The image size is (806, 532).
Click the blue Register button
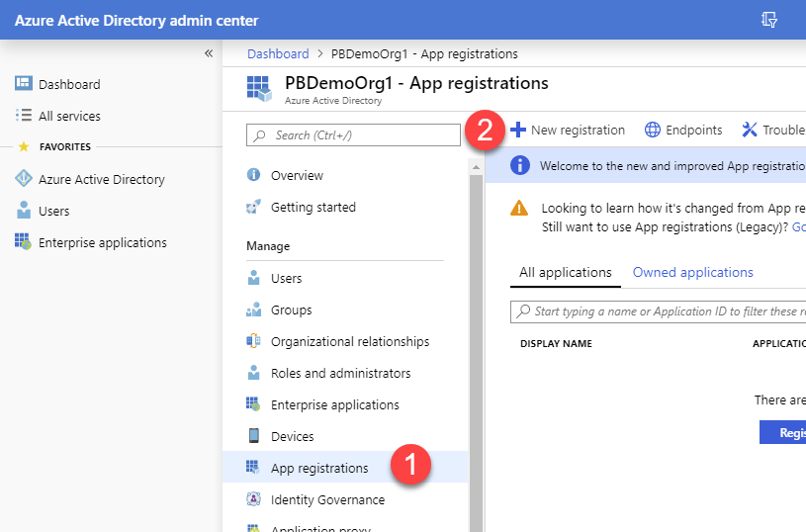[x=783, y=432]
